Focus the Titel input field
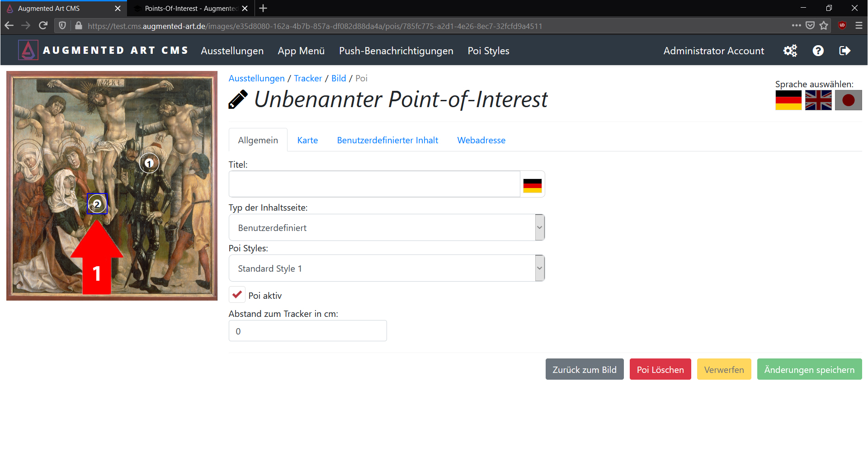This screenshot has width=868, height=471. tap(374, 184)
